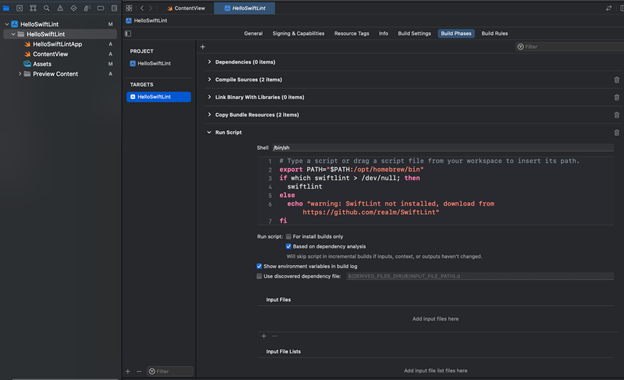Expand Copy Bundle Resources section

[x=209, y=115]
